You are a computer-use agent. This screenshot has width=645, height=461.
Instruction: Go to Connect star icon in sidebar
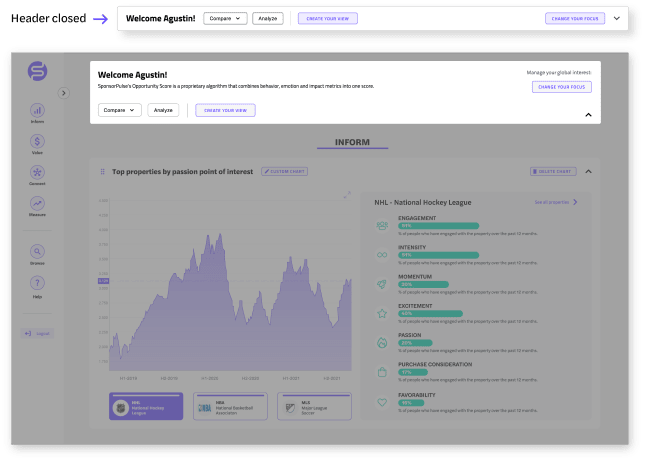click(x=37, y=172)
